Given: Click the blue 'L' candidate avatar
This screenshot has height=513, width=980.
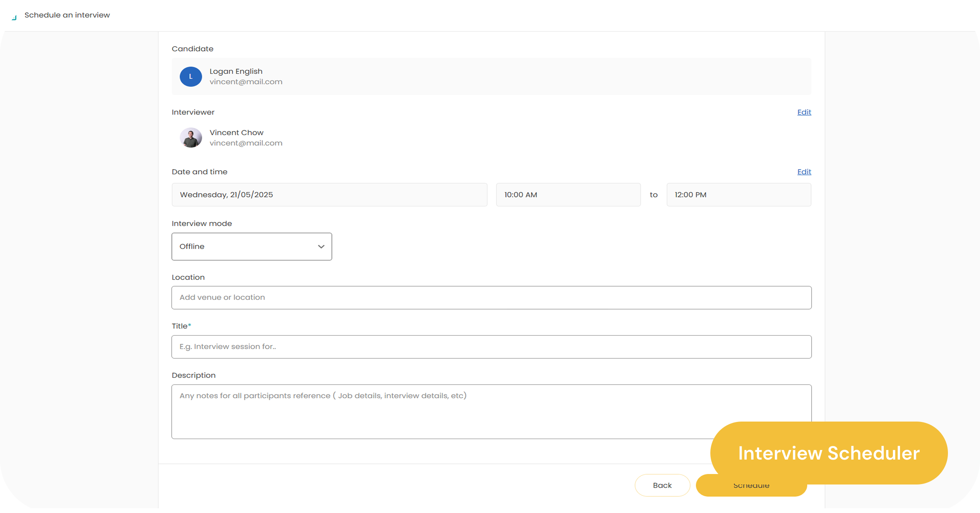Looking at the screenshot, I should click(x=190, y=76).
